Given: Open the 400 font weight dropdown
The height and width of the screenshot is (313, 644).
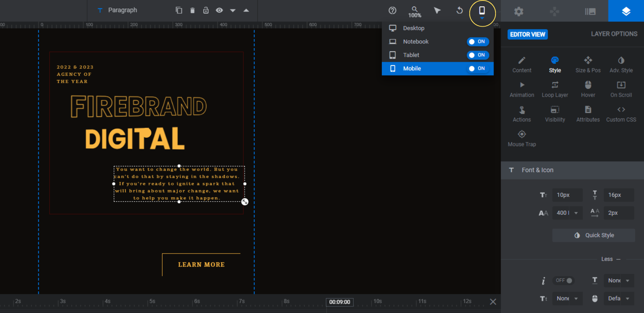Looking at the screenshot, I should (567, 213).
